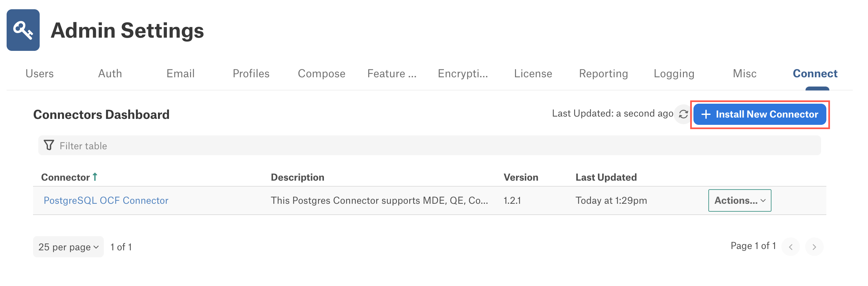Go to the Reporting tab

(604, 73)
